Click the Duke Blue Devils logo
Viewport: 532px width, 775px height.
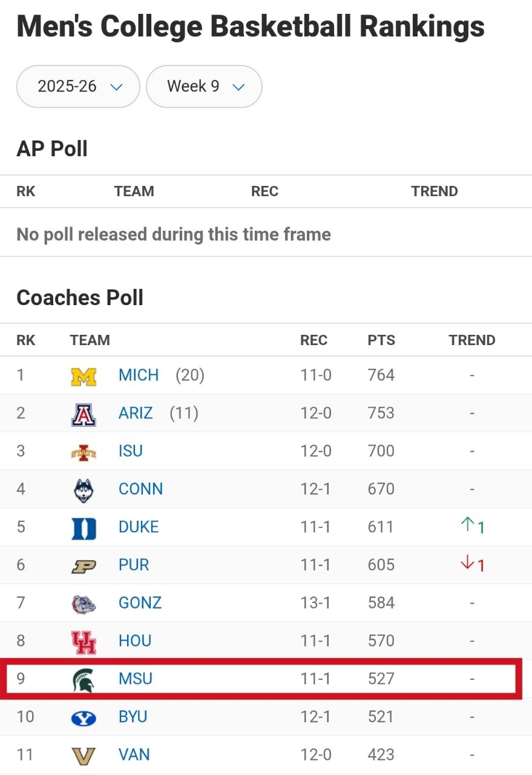click(84, 528)
